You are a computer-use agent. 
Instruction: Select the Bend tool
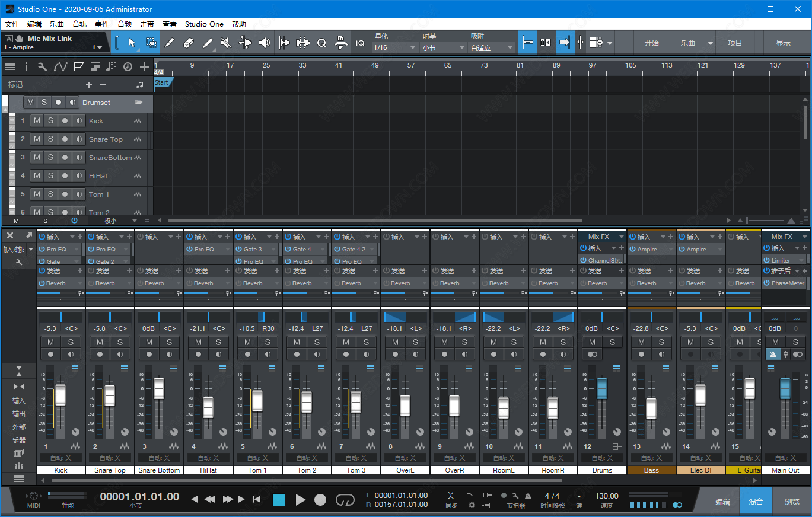[245, 43]
